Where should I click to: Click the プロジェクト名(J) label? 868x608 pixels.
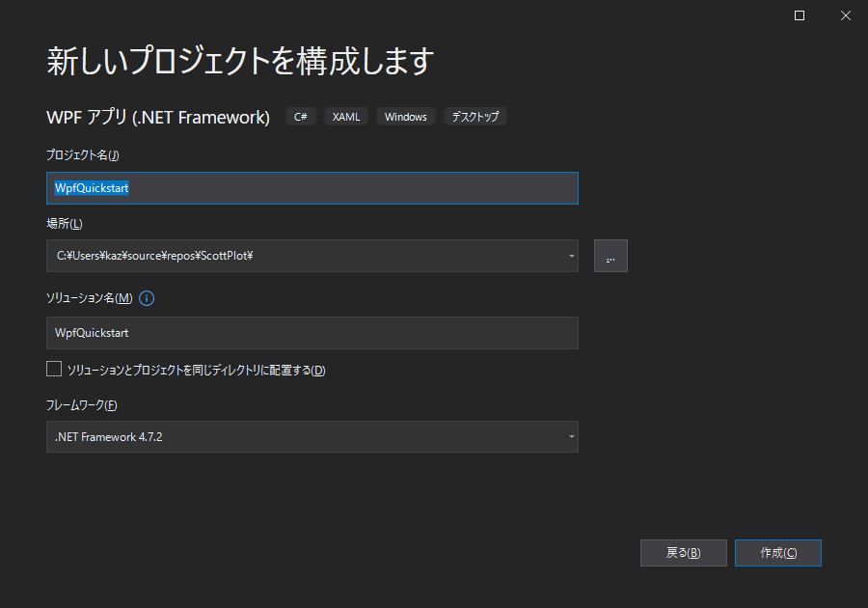83,155
